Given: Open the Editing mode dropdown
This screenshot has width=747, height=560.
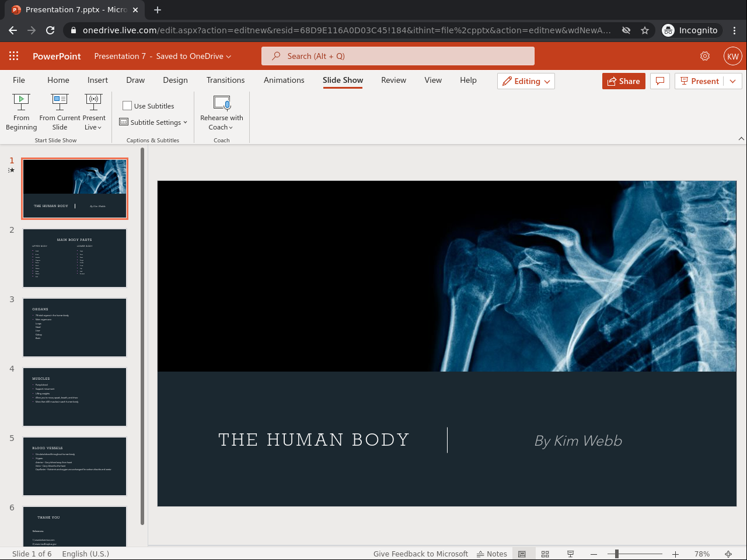Looking at the screenshot, I should 526,81.
